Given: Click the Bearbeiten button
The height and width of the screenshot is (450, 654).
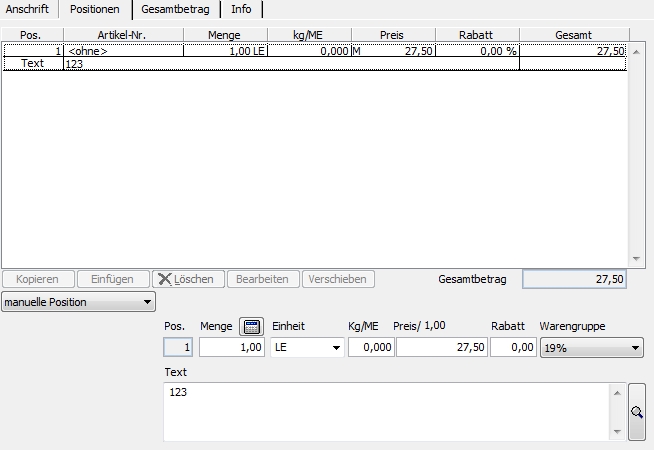Looking at the screenshot, I should (263, 279).
